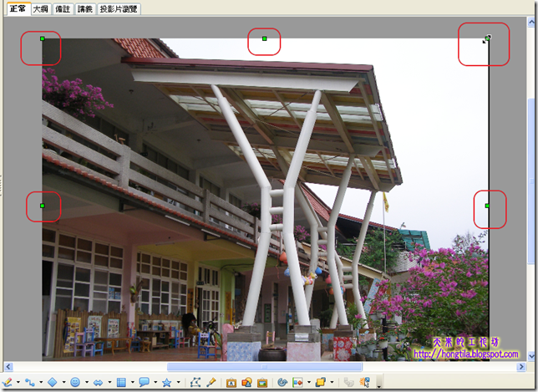Switch to the 投影片瀏覽 tab

point(119,9)
